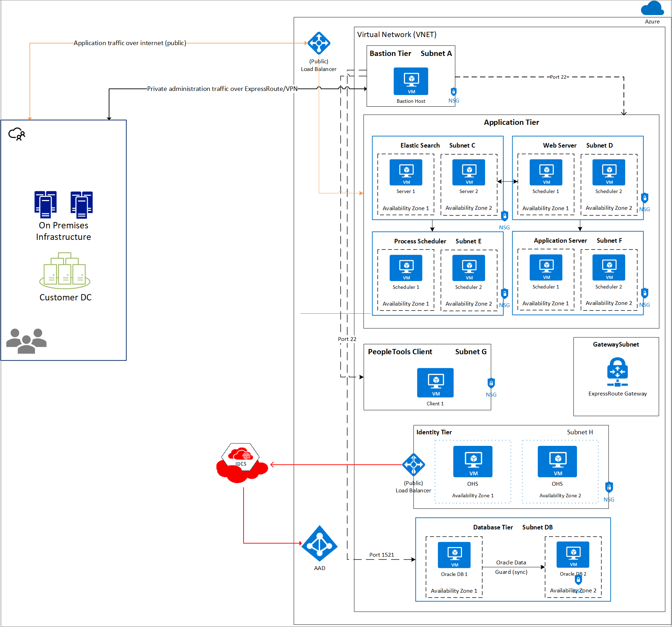
Task: Click the Application Tier heading
Action: [x=511, y=122]
